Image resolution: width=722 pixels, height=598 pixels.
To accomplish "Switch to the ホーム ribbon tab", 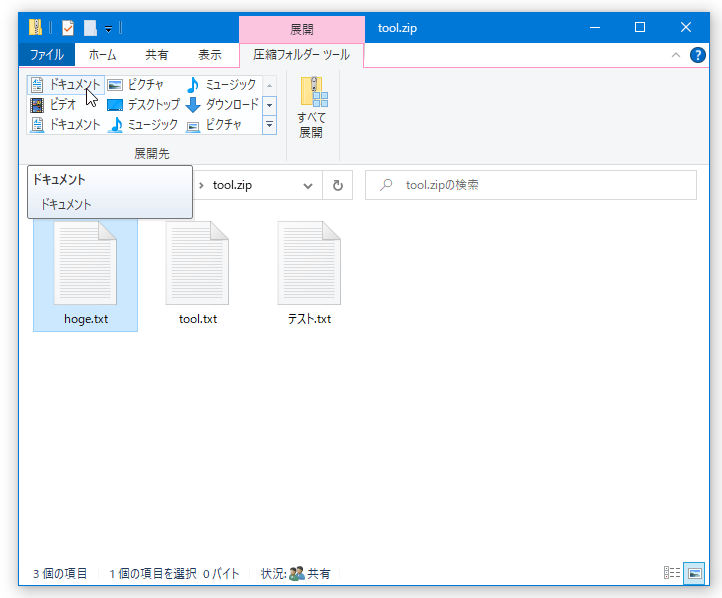I will tap(102, 55).
